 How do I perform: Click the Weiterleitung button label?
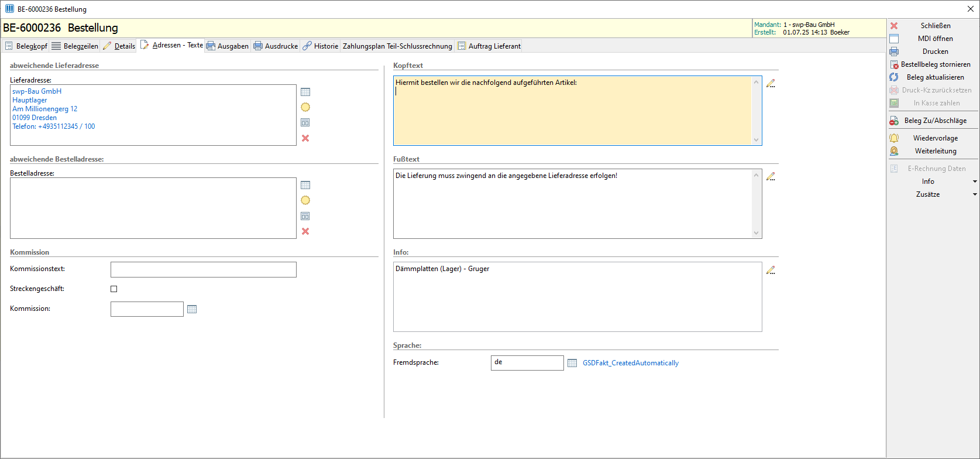936,151
